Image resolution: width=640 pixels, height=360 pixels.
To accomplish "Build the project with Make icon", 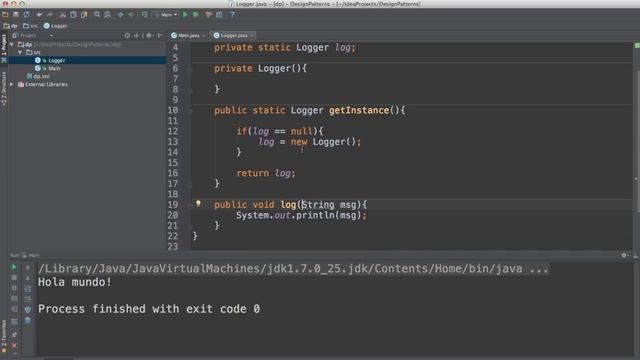I will point(144,15).
